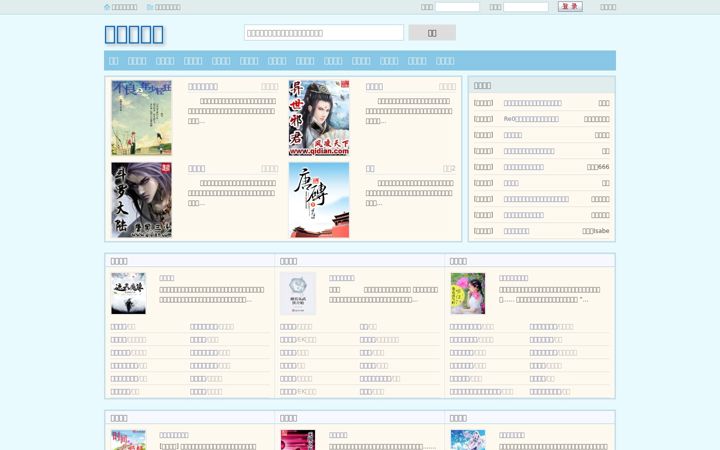Click the house icon in the top bar
The width and height of the screenshot is (720, 450).
pyautogui.click(x=107, y=7)
